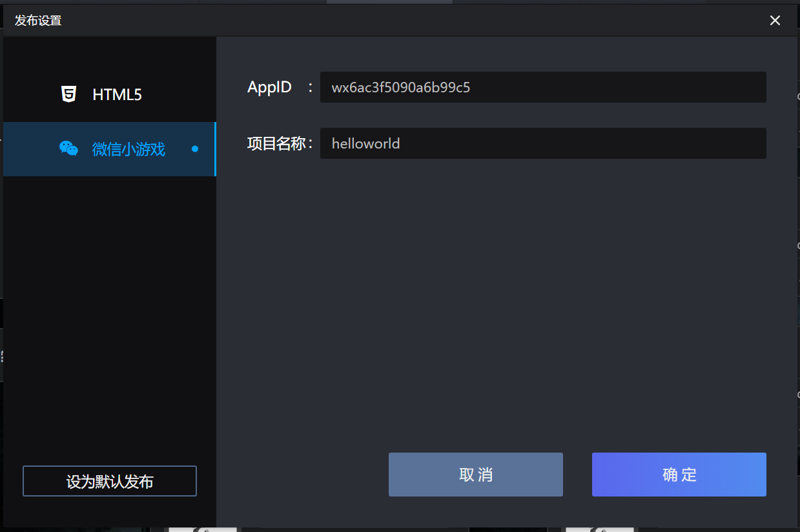This screenshot has width=800, height=532.
Task: Click the AppID field label
Action: 269,87
